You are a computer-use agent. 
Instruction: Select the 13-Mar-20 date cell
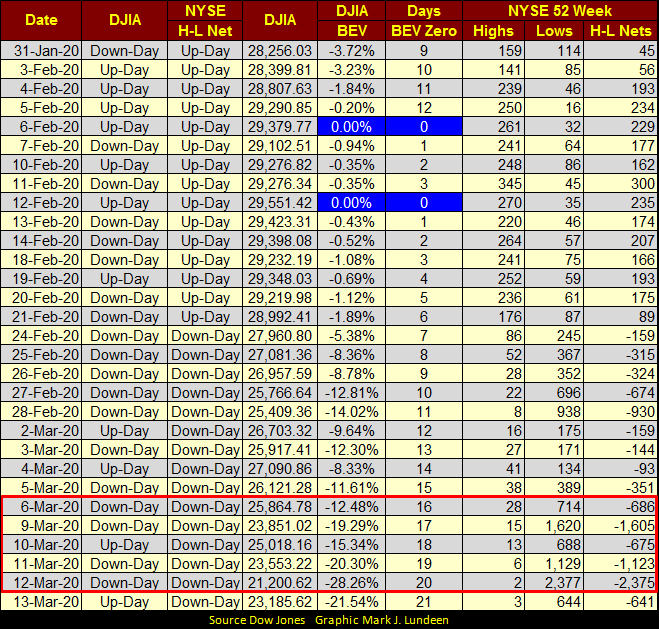42,601
